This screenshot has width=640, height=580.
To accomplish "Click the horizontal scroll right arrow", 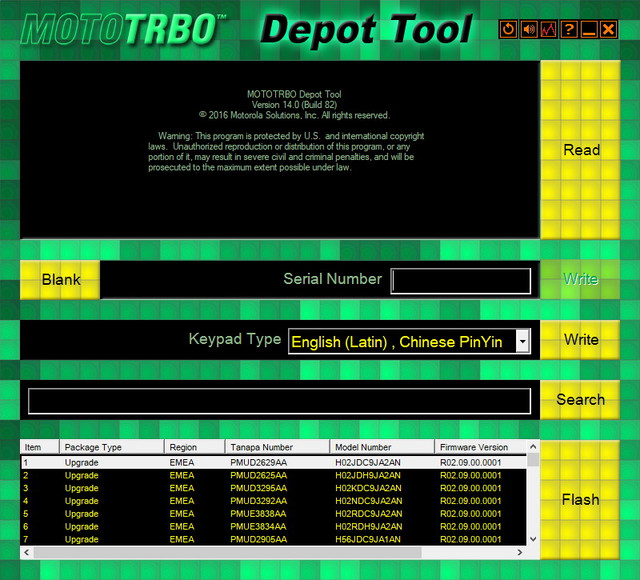I will coord(520,552).
